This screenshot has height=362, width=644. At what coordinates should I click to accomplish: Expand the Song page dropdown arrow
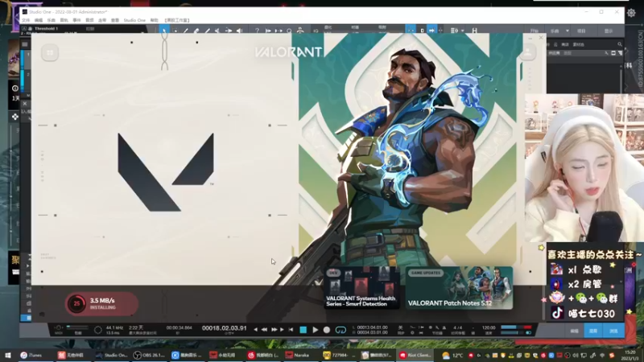click(568, 31)
